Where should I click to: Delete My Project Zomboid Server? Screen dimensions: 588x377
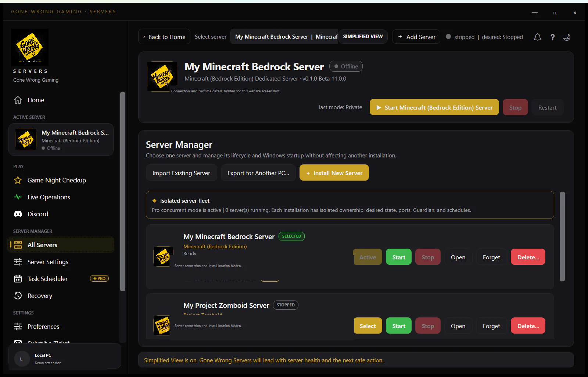point(528,326)
